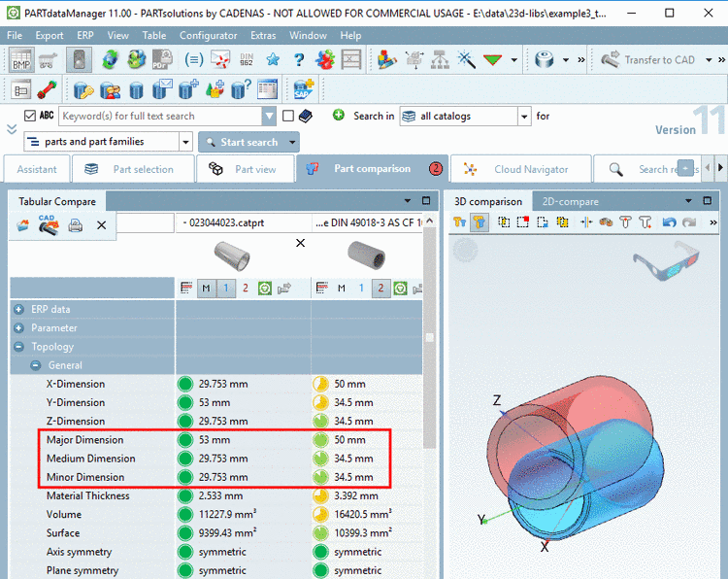Open the 'parts and part families' dropdown

[185, 142]
